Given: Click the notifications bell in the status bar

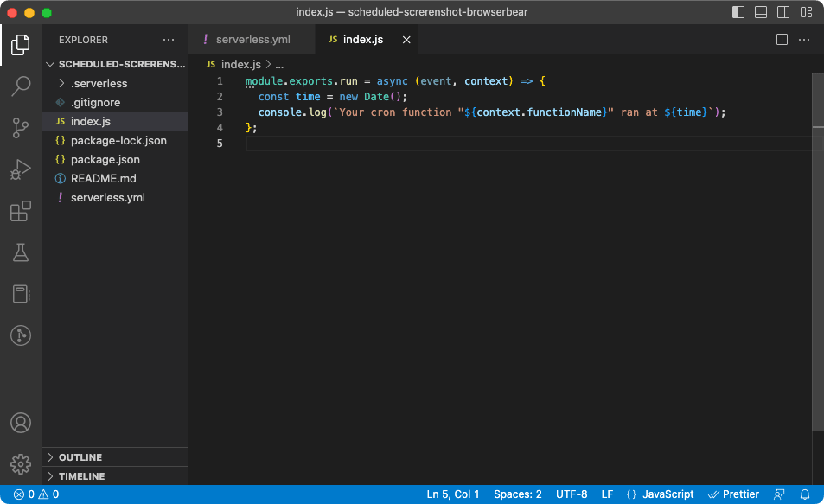Looking at the screenshot, I should [805, 494].
